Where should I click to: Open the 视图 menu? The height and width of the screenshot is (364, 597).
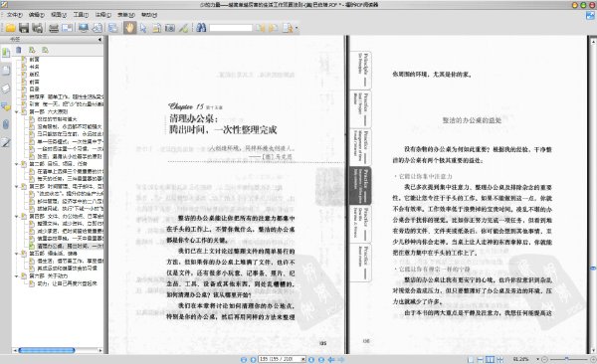(x=59, y=15)
